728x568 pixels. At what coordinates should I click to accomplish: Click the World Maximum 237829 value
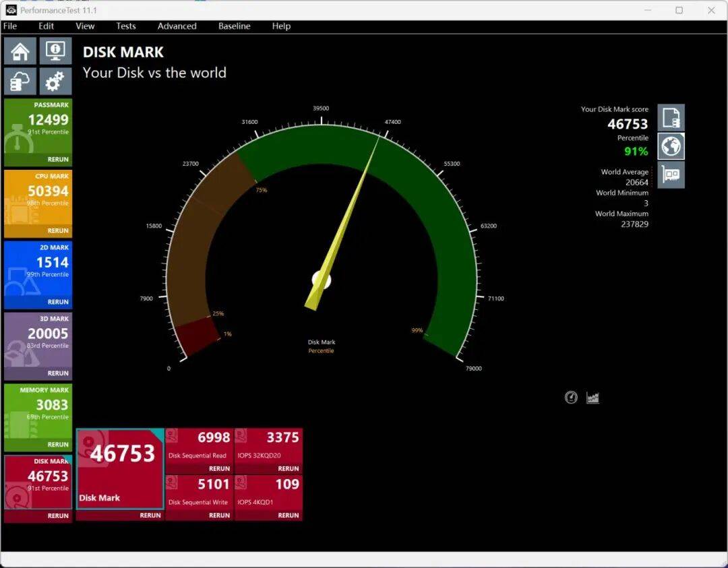[x=635, y=224]
